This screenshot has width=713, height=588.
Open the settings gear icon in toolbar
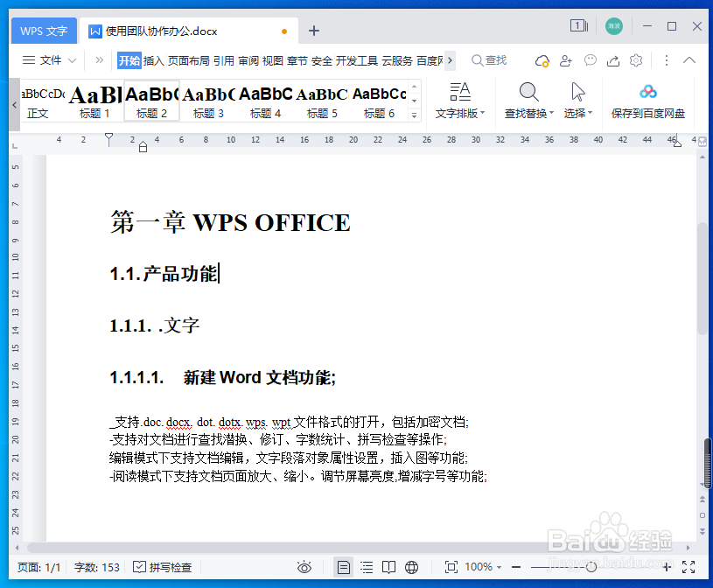pos(636,60)
